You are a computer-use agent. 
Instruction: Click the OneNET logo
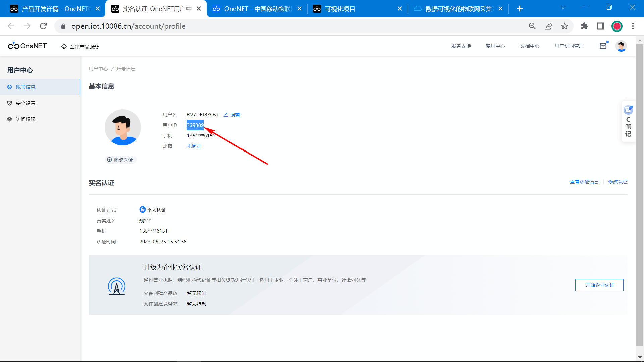[x=27, y=46]
